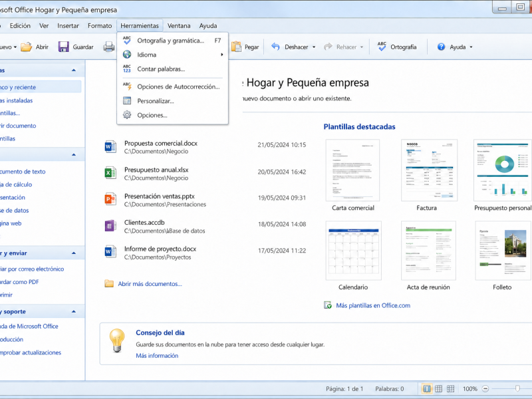Click the Rehacer redo arrow icon
The width and height of the screenshot is (532, 399).
[328, 47]
